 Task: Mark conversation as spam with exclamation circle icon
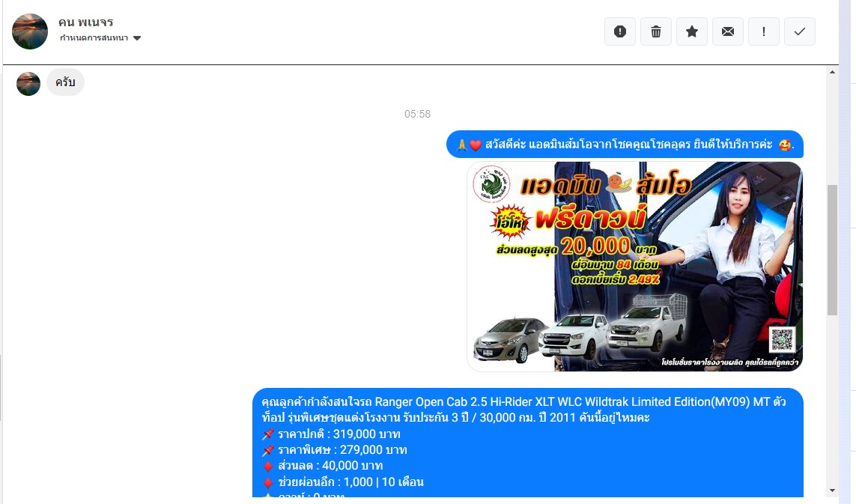[x=619, y=31]
